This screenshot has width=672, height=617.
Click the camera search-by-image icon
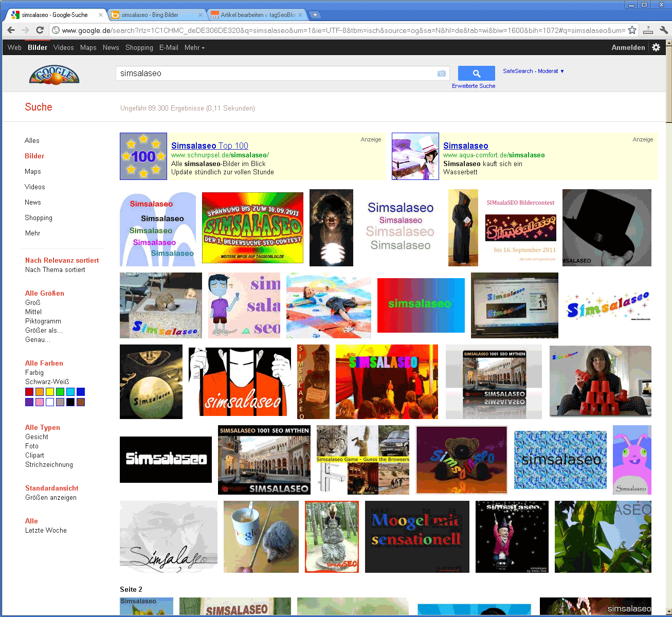441,74
